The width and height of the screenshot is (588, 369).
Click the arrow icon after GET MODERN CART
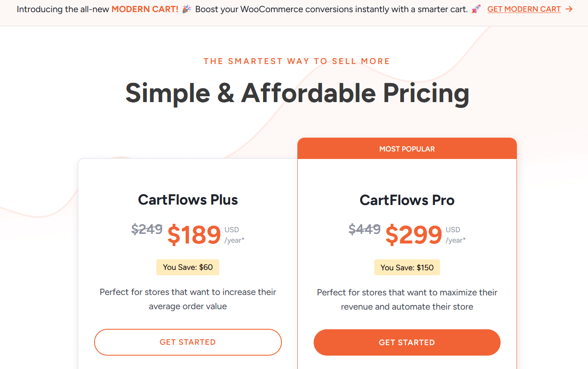click(x=569, y=9)
